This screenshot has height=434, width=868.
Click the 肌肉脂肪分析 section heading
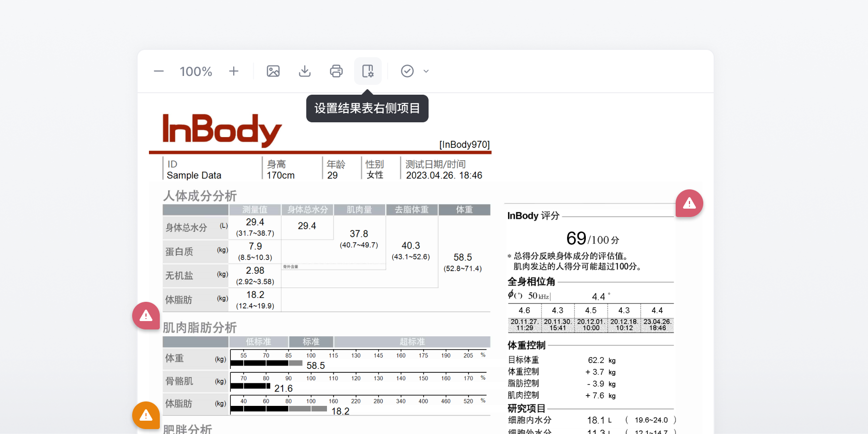click(200, 327)
